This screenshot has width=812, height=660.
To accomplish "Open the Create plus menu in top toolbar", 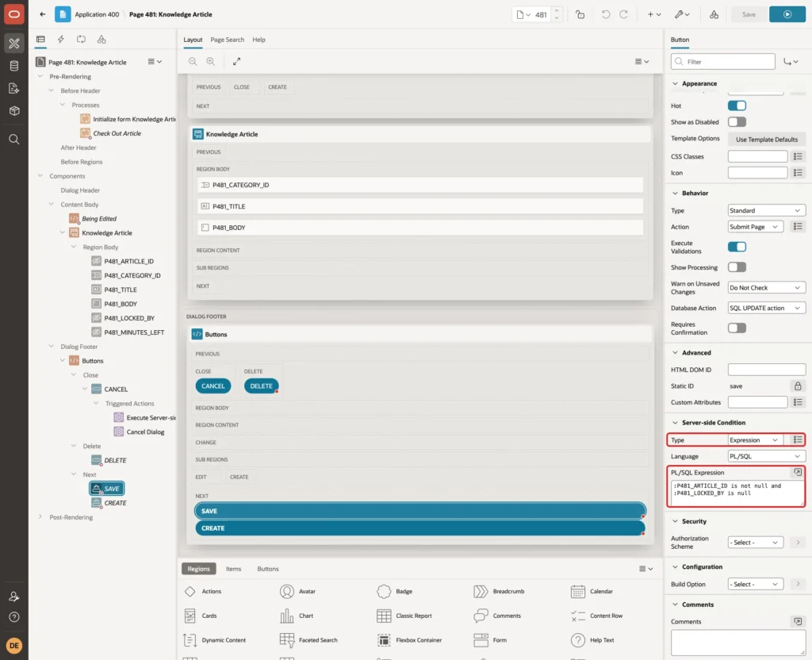I will (654, 14).
